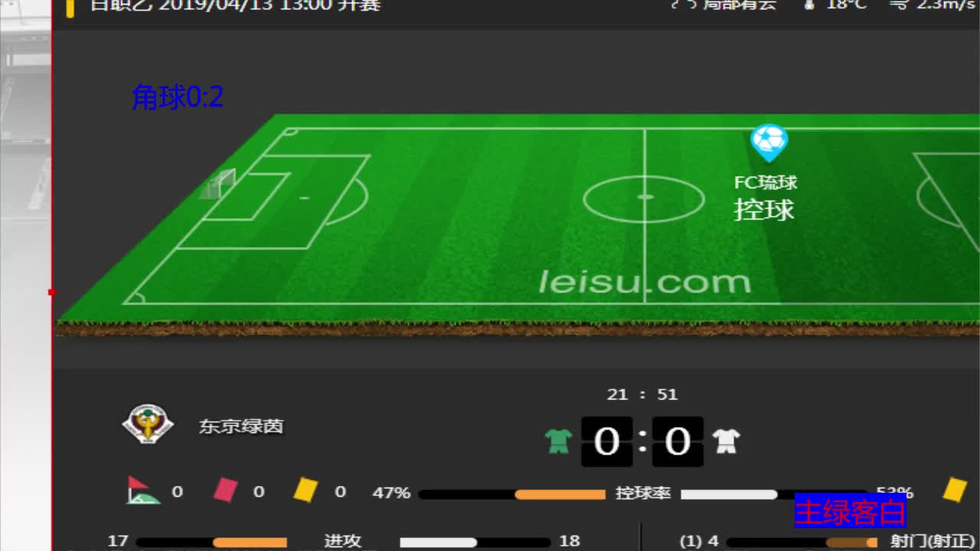Click the home team yellow card icon
This screenshot has height=551, width=980.
(305, 490)
